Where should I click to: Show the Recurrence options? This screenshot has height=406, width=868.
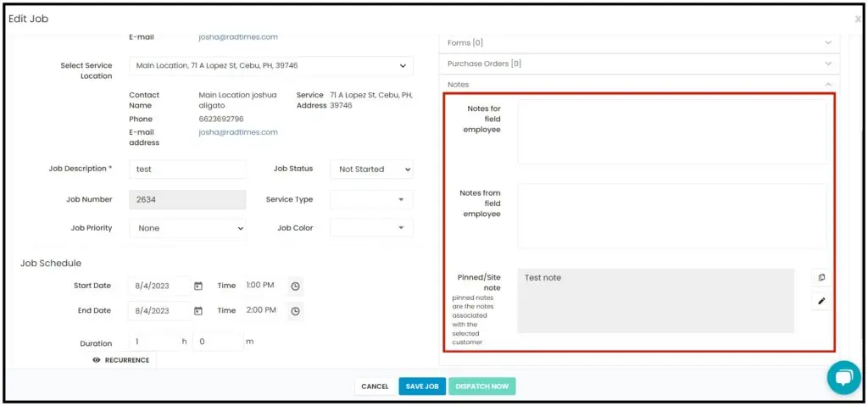tap(121, 360)
